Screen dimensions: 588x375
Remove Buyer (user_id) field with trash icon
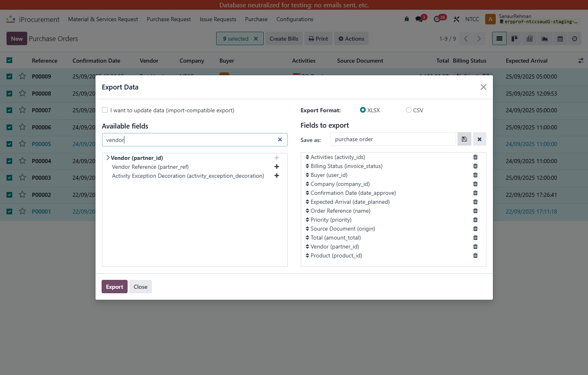(x=475, y=175)
